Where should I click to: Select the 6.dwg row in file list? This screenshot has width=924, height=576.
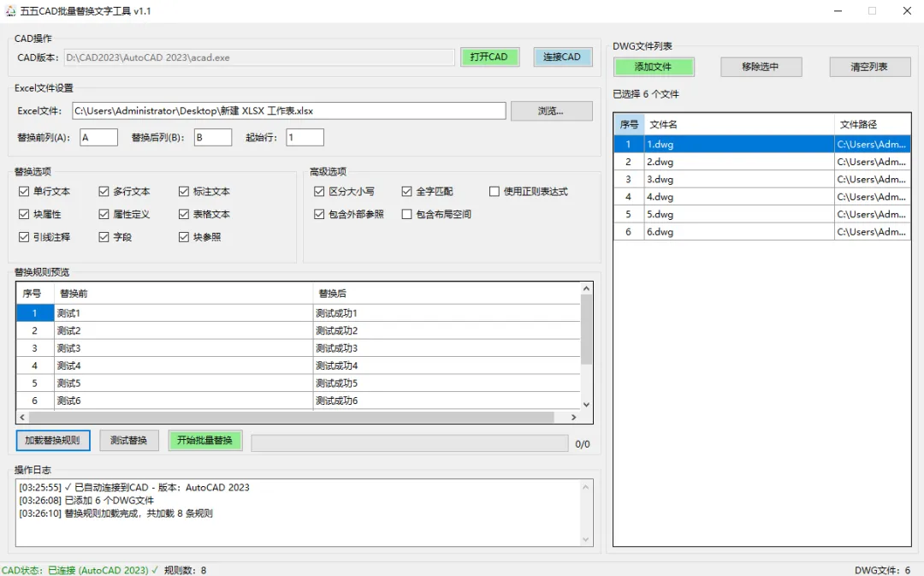[x=762, y=232]
